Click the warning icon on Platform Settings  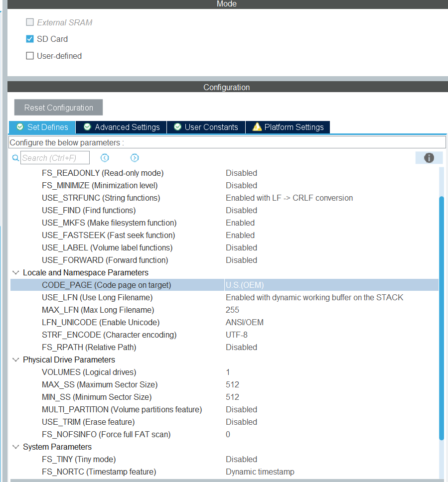click(257, 126)
